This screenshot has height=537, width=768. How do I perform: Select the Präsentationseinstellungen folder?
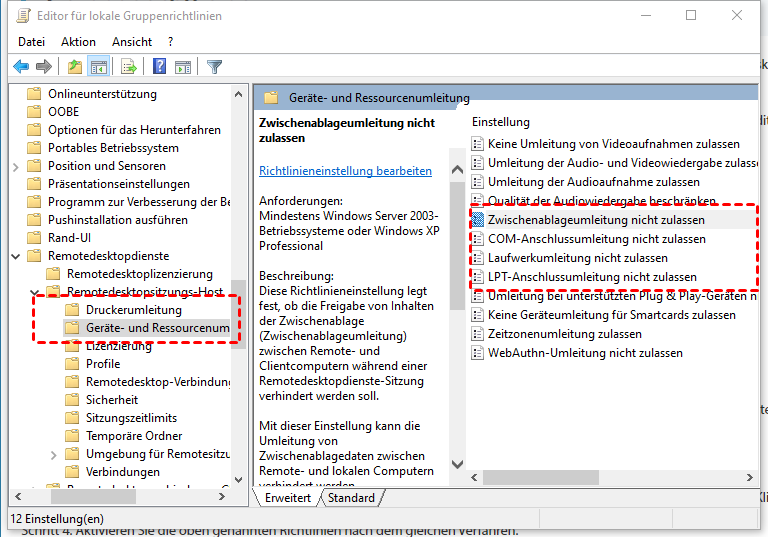click(x=119, y=184)
